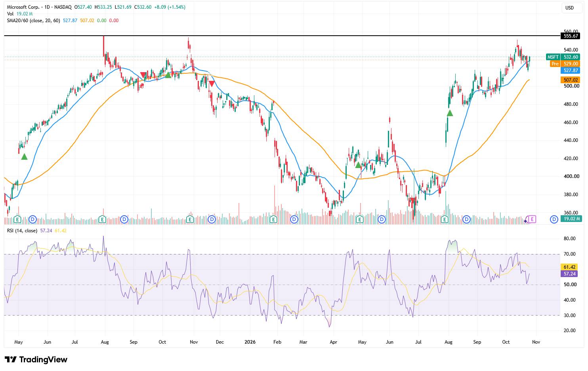
Task: Click the MSFT 532.60 last price label
Action: click(563, 57)
